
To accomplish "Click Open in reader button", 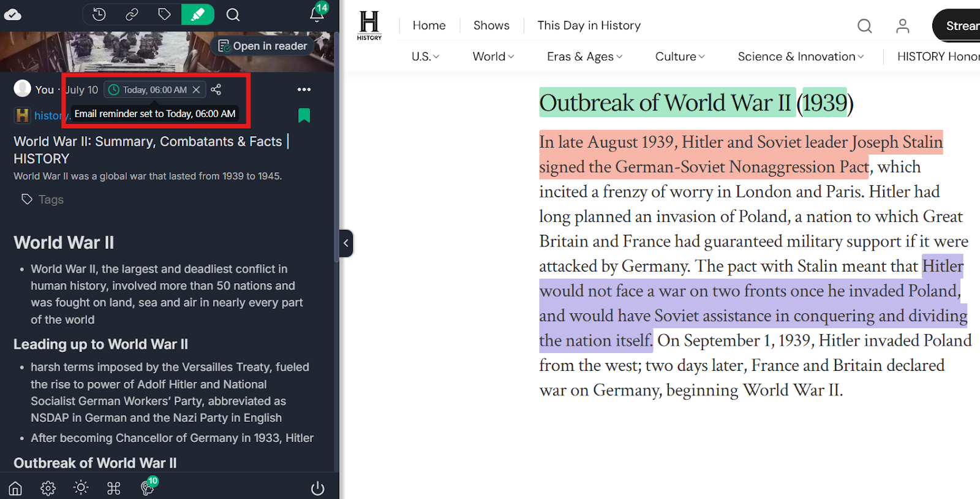I will pyautogui.click(x=263, y=46).
